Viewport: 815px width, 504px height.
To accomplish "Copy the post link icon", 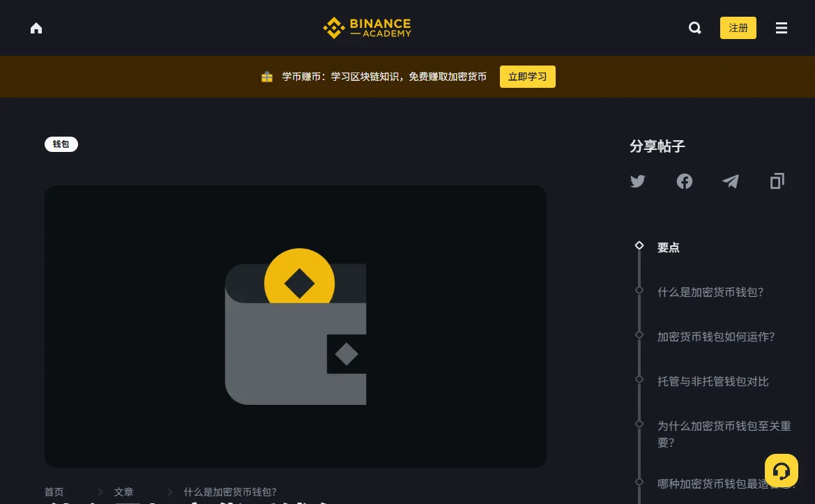I will click(x=777, y=181).
